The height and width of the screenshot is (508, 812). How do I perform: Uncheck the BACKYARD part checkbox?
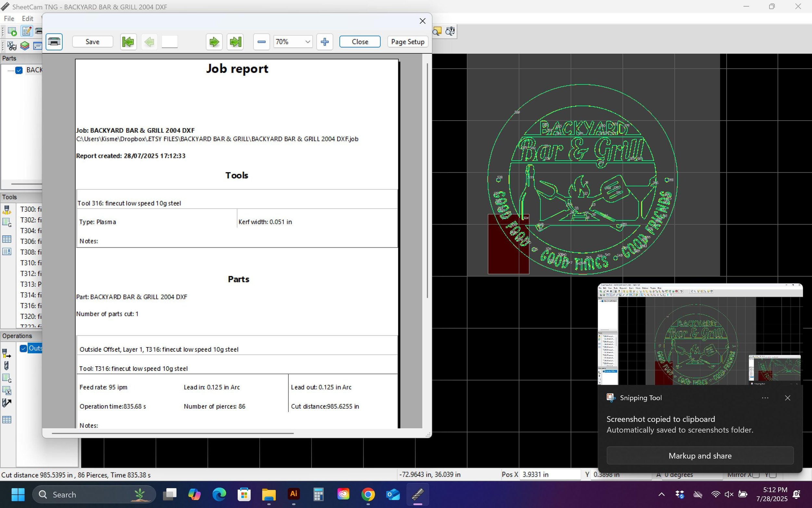(19, 70)
